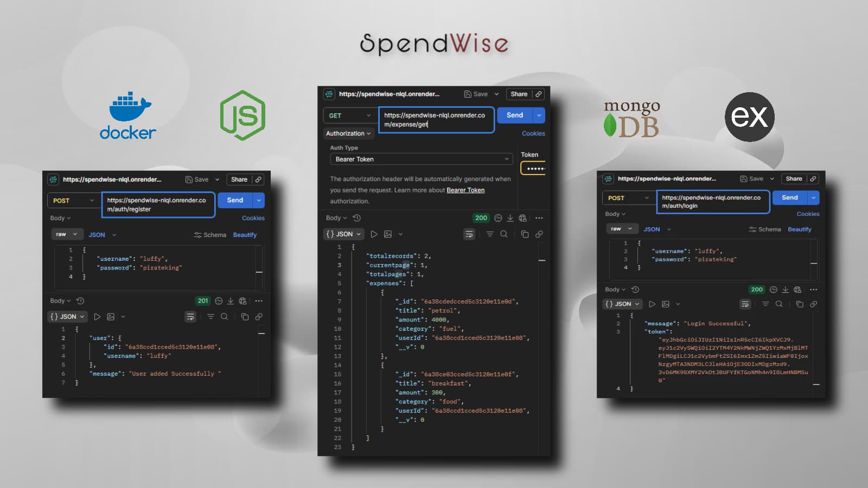This screenshot has height=488, width=868.
Task: Open the {} JSON format dropdown in the register response
Action: 67,317
